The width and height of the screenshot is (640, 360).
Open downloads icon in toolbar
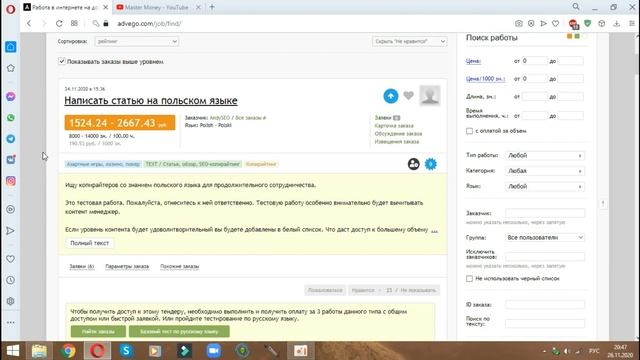(616, 24)
